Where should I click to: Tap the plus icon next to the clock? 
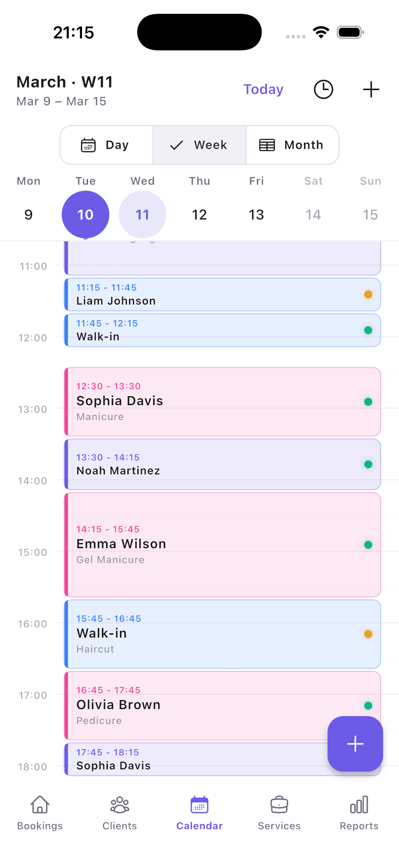371,89
